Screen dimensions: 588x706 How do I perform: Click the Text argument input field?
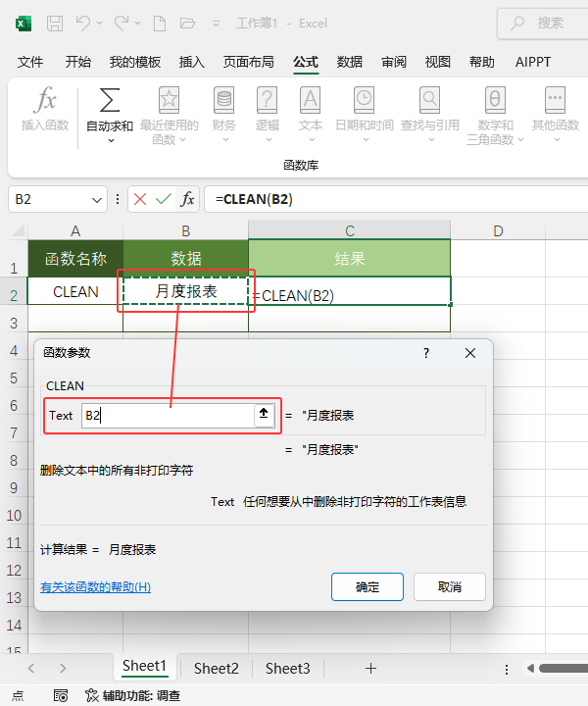point(168,415)
